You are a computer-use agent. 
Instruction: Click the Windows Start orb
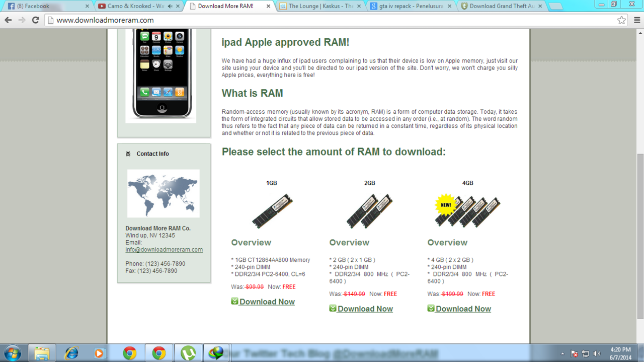13,353
